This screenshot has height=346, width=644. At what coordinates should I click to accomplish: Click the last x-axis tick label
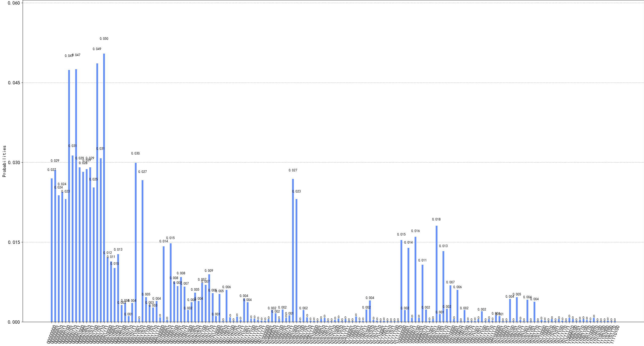coord(615,334)
